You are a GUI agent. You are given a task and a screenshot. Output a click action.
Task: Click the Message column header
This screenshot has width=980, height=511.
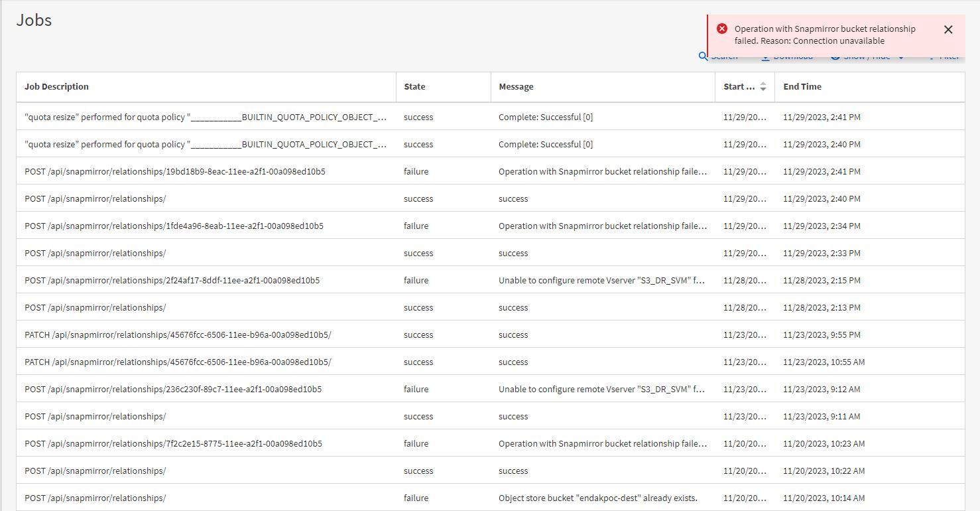(516, 86)
